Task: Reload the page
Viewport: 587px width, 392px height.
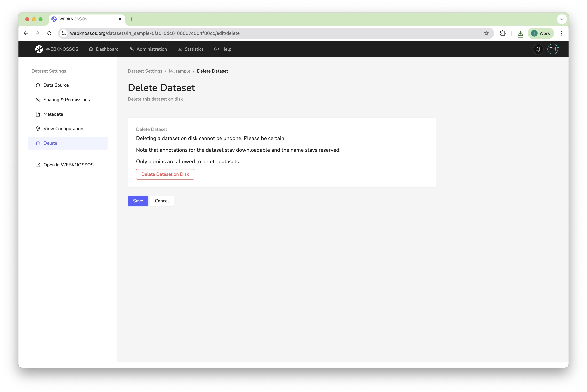Action: pyautogui.click(x=50, y=33)
